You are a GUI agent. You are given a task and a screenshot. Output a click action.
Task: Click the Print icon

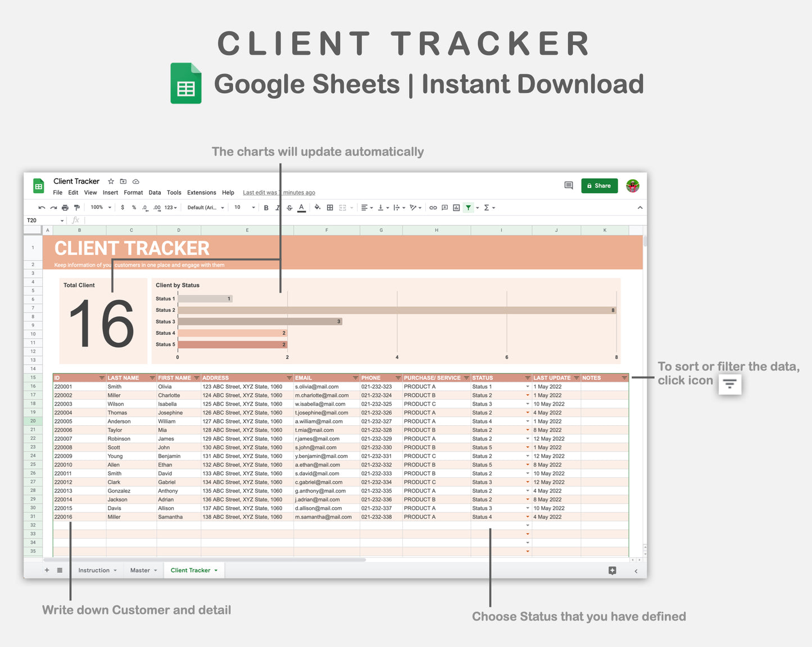tap(65, 207)
